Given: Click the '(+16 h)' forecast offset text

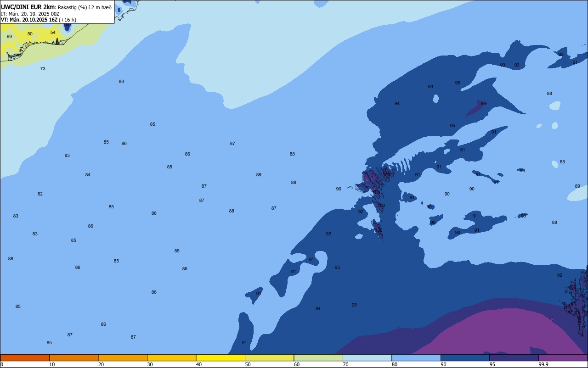Looking at the screenshot, I should 68,20.
